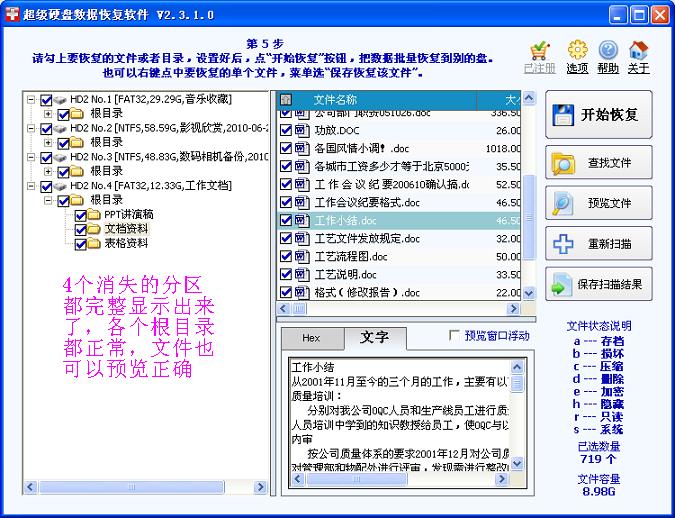Click the doc icon of 工艺流程图.doc
675x518 pixels.
[302, 257]
